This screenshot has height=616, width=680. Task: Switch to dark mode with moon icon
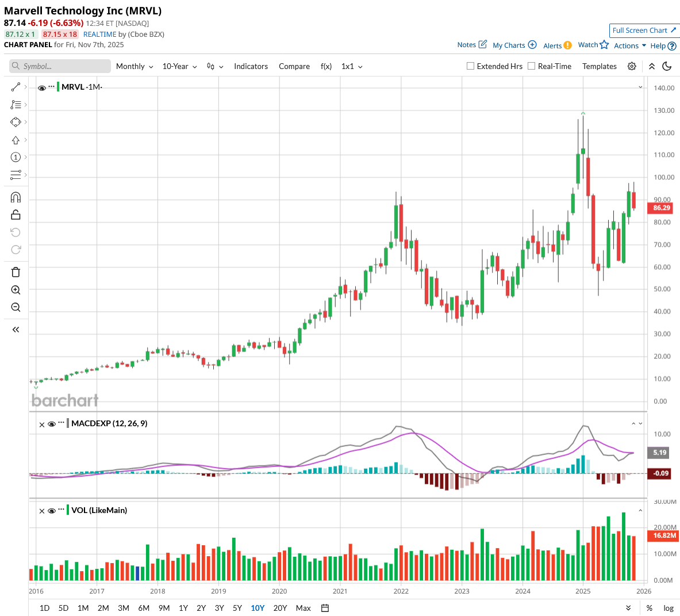click(667, 66)
